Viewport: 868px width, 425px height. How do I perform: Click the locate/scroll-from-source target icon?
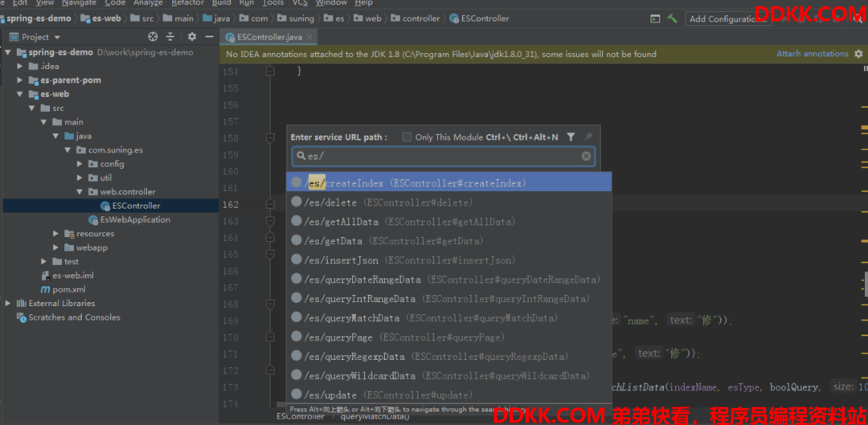[154, 37]
